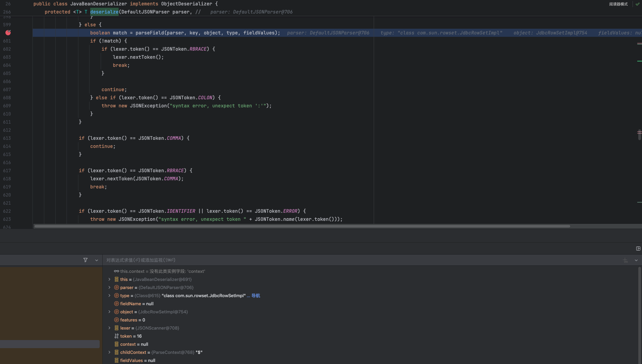Click the variable icon beside 'context = null'

117,344
